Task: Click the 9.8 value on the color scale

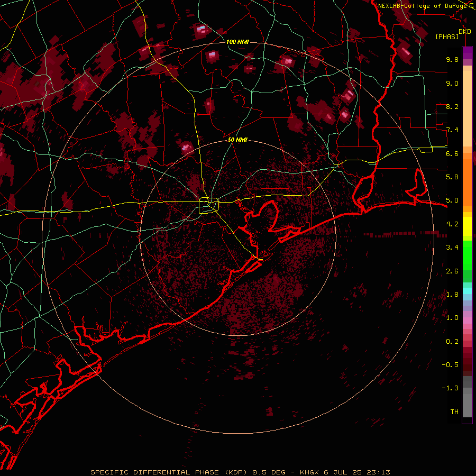Action: pos(452,59)
